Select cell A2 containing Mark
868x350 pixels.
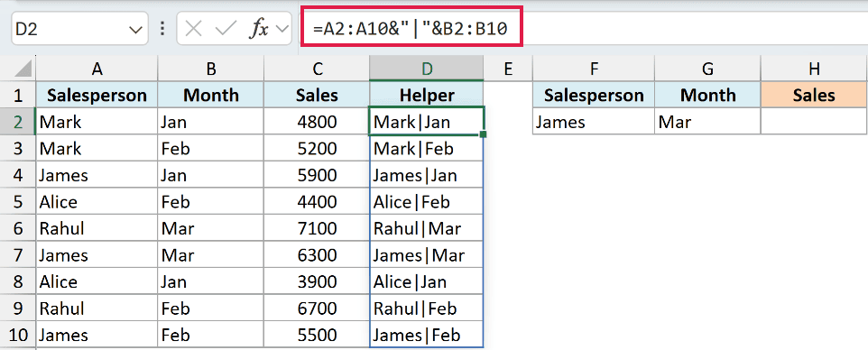click(x=97, y=121)
